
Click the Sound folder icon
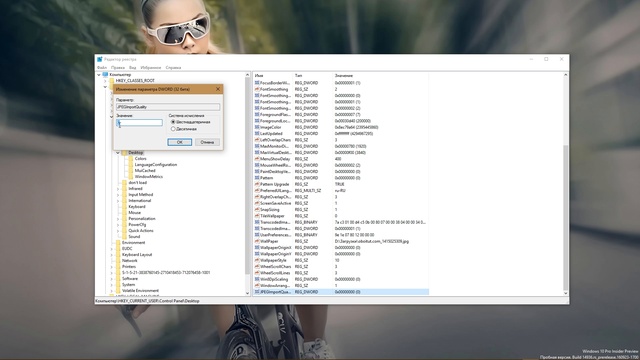(124, 236)
